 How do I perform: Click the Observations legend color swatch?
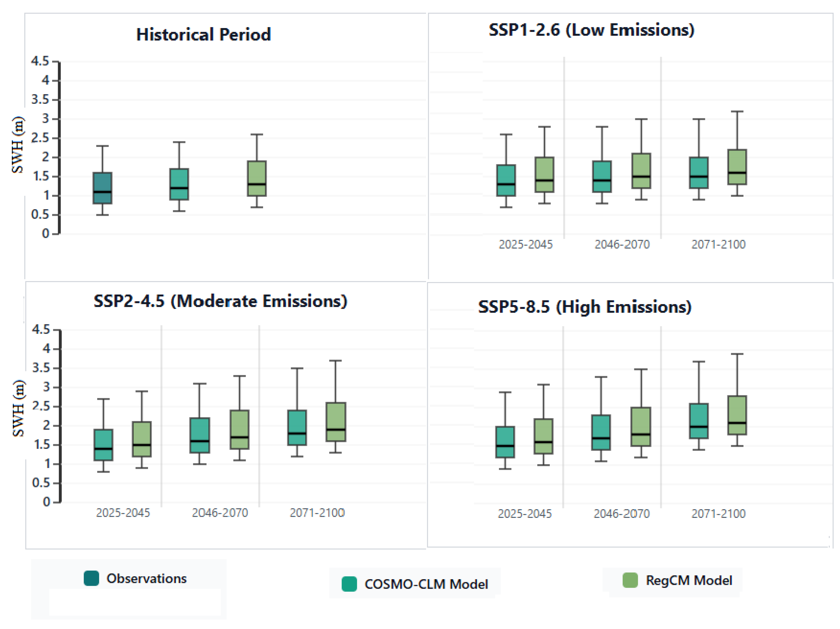point(91,578)
